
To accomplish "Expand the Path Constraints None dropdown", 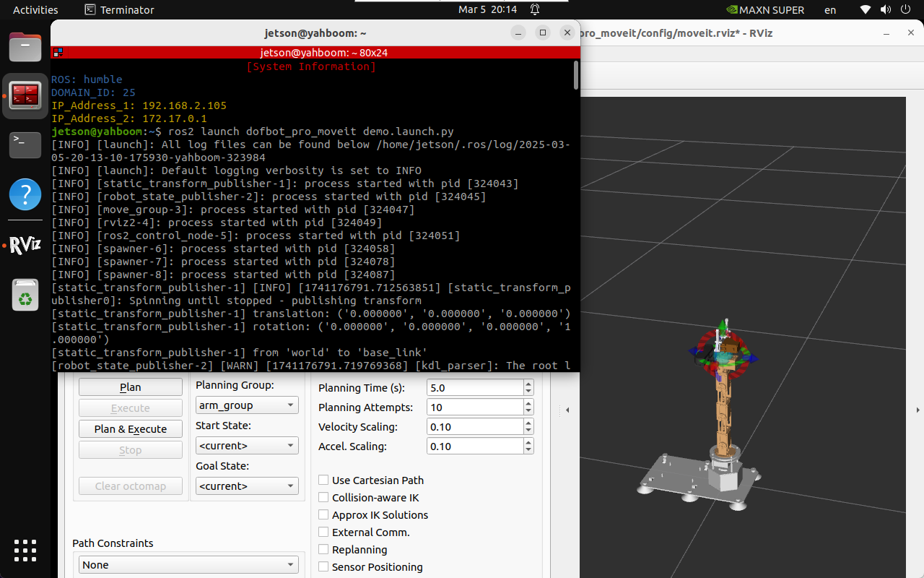I will coord(188,565).
